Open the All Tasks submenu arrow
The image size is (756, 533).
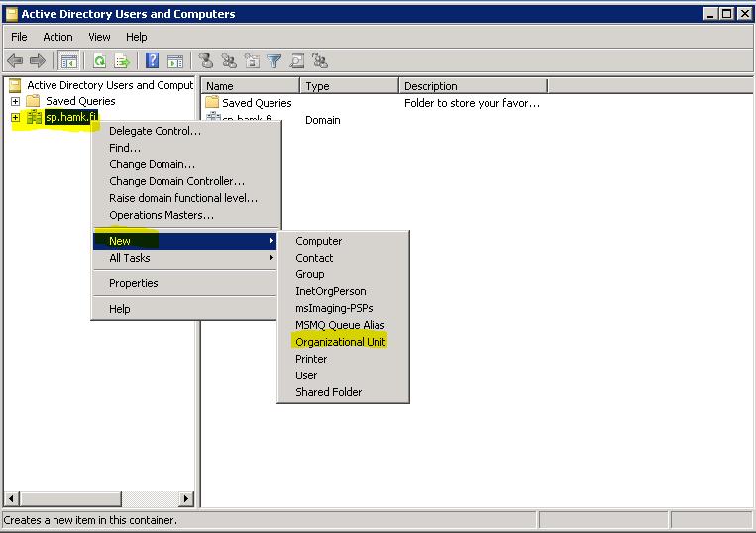pos(271,258)
